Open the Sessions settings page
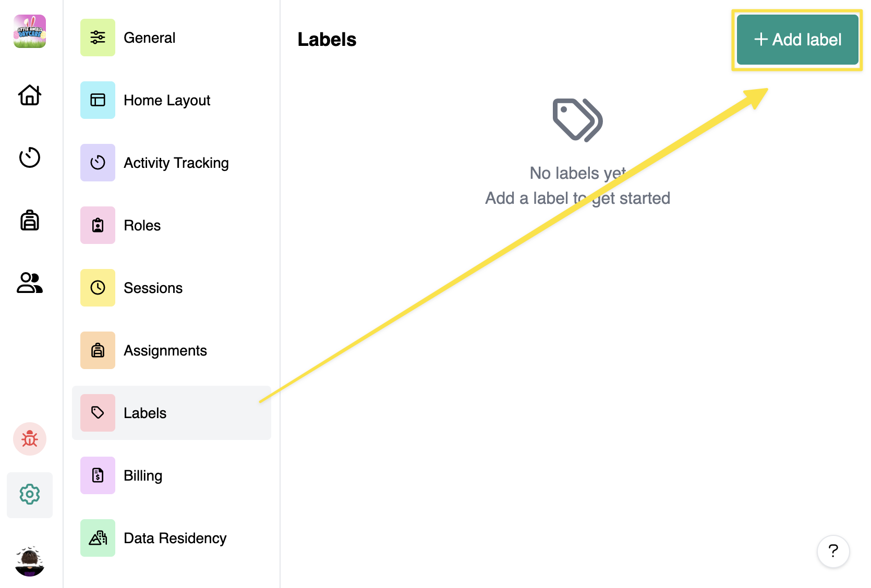Image resolution: width=871 pixels, height=588 pixels. point(153,288)
